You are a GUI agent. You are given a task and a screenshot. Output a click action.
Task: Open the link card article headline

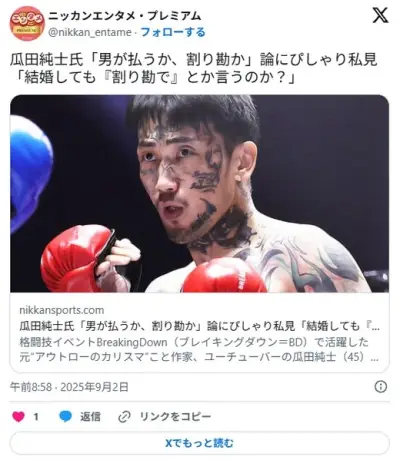(x=199, y=326)
